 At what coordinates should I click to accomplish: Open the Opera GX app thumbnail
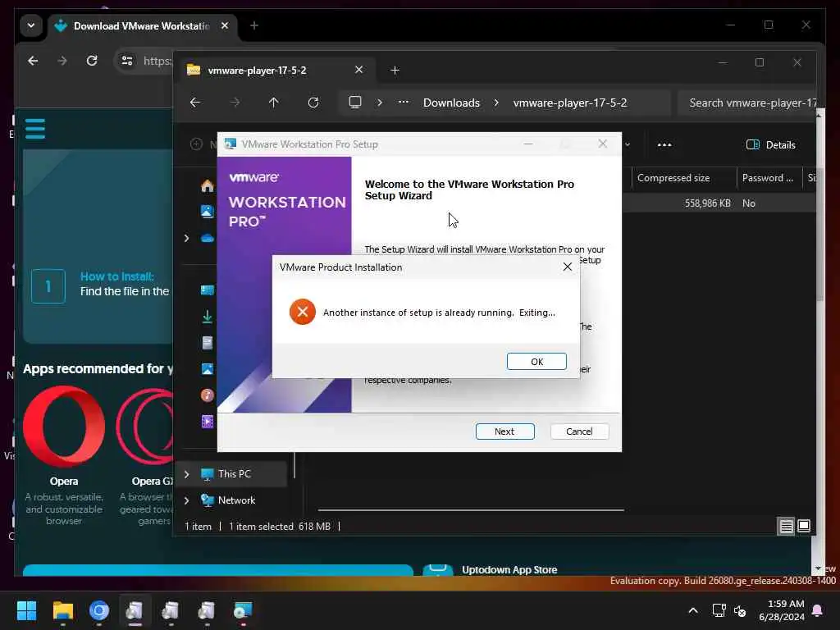point(144,426)
